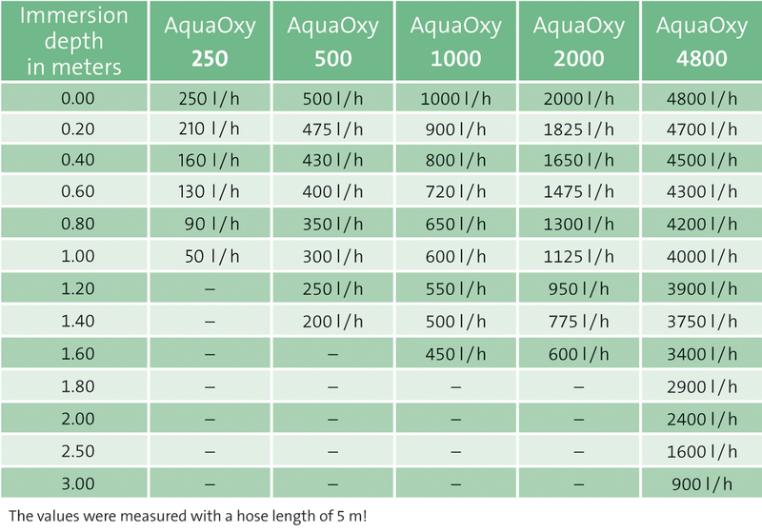Click the hose length footnote text
Viewport: 762px width, 532px height.
(x=188, y=516)
